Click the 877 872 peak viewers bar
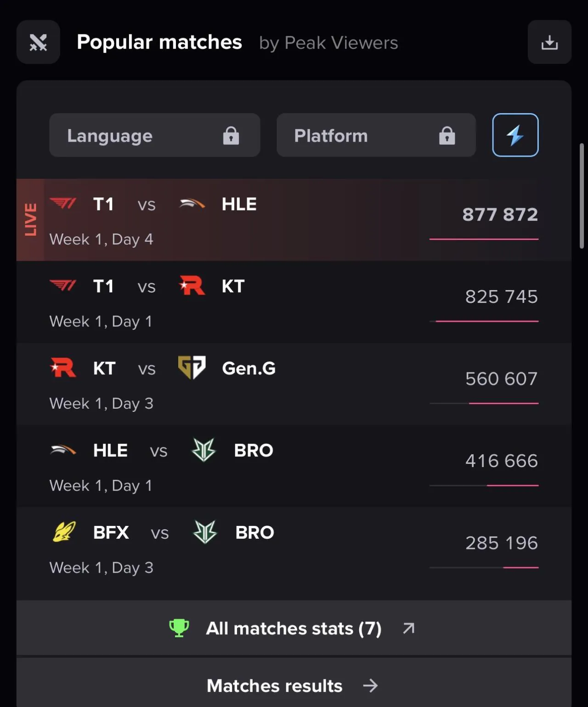 [484, 239]
